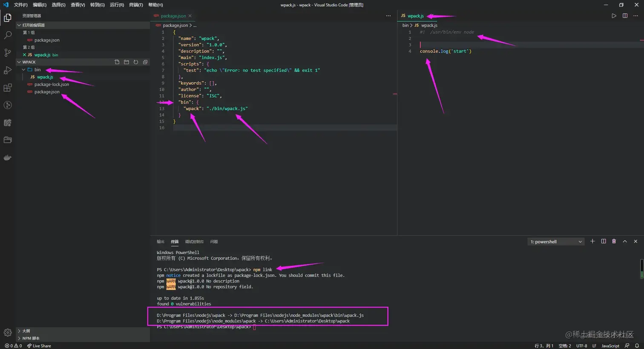Close the package.json editor tab
This screenshot has width=644, height=349.
[190, 16]
